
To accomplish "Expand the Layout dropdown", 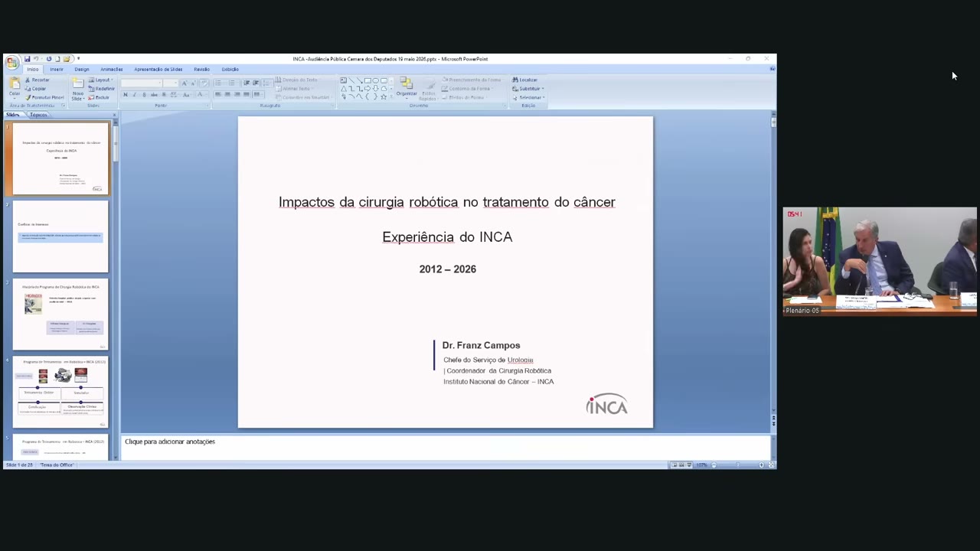I will point(102,80).
